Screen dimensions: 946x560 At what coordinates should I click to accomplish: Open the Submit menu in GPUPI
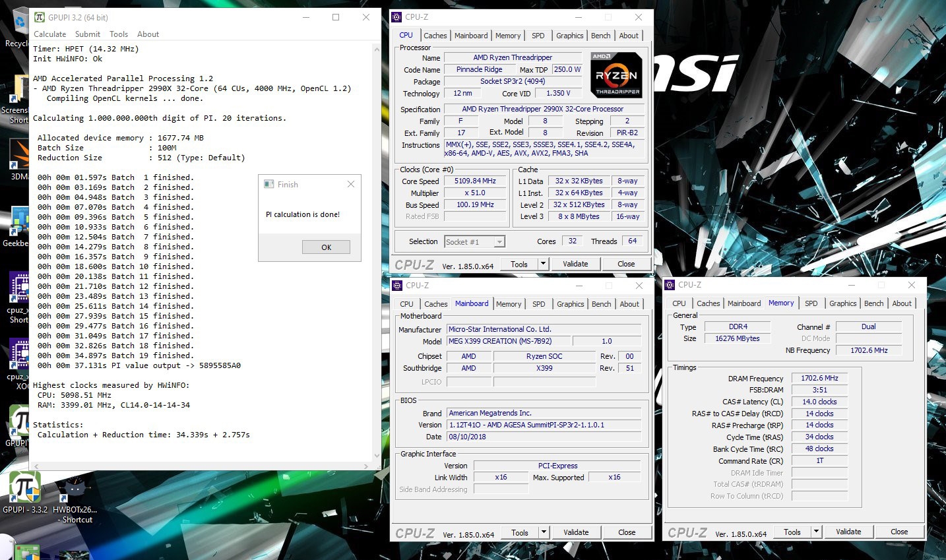pyautogui.click(x=88, y=34)
